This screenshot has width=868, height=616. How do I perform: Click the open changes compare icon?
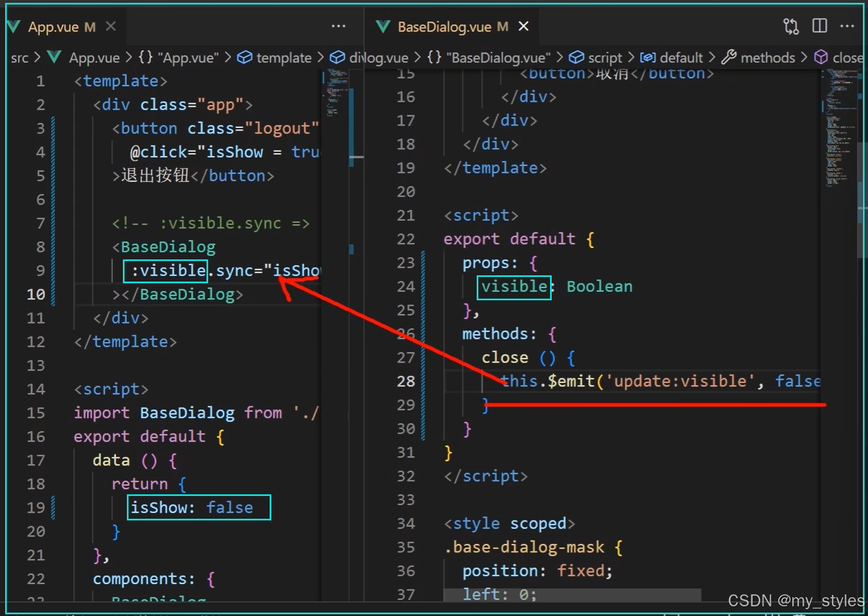(791, 26)
